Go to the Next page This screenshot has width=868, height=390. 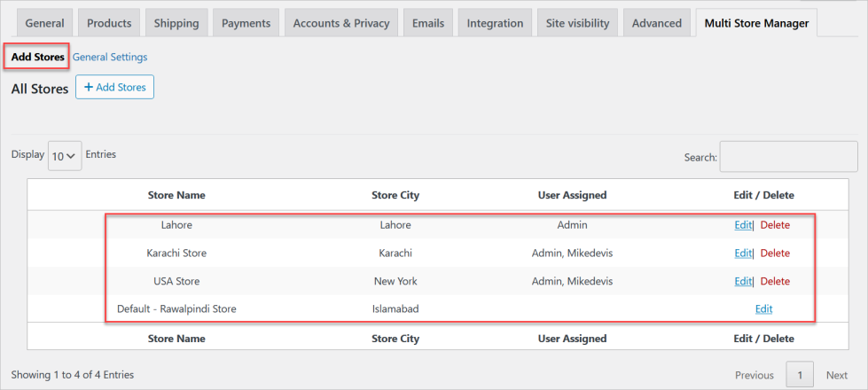coord(837,375)
